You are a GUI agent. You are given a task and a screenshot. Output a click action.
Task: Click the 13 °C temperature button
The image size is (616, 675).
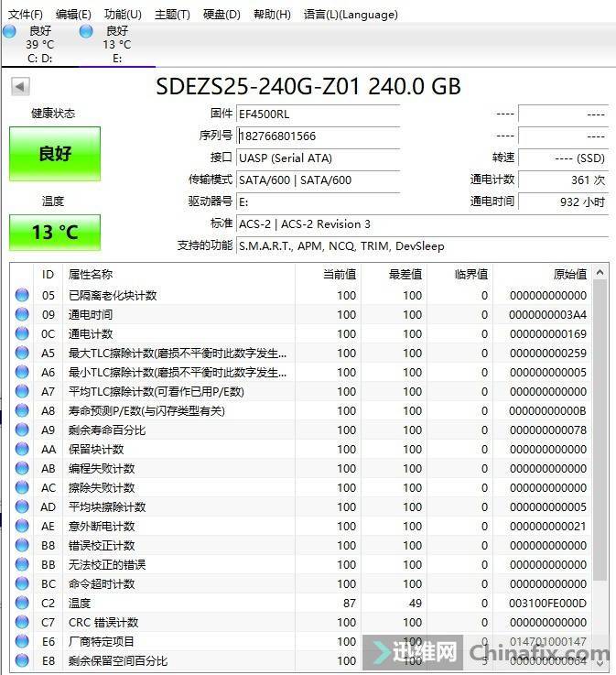[55, 233]
